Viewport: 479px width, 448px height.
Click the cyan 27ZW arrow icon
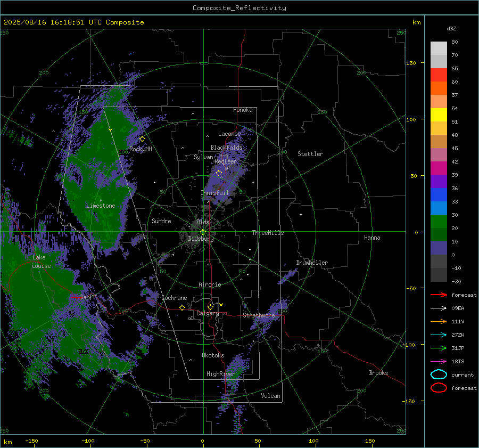tap(439, 335)
